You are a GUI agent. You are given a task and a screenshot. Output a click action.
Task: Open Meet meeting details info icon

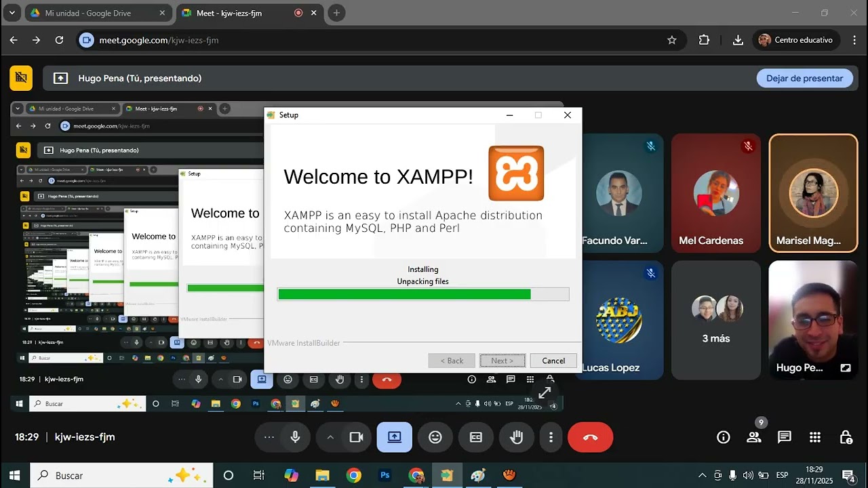(x=724, y=437)
